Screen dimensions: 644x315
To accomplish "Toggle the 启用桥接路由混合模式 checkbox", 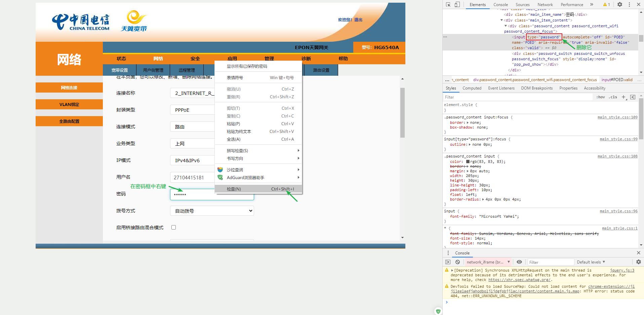I will [173, 227].
